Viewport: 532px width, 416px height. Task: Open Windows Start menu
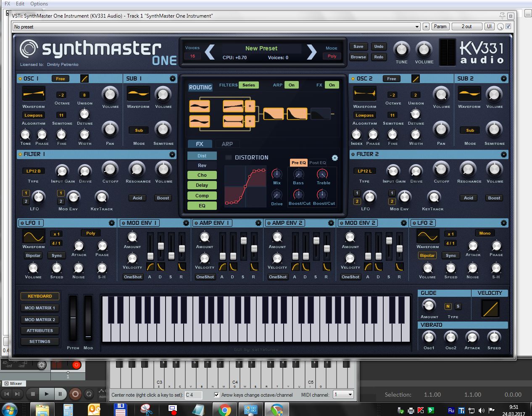pyautogui.click(x=9, y=409)
